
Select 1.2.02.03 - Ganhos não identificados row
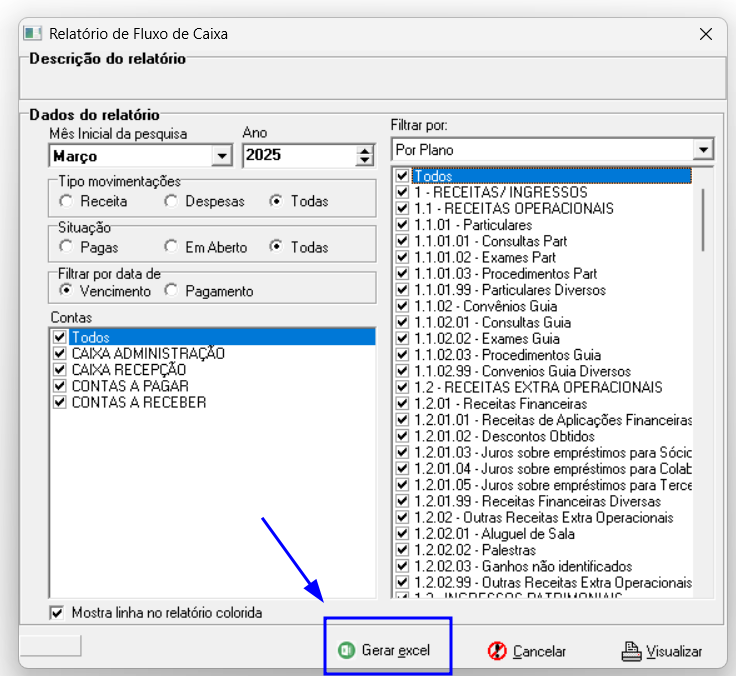pos(544,567)
